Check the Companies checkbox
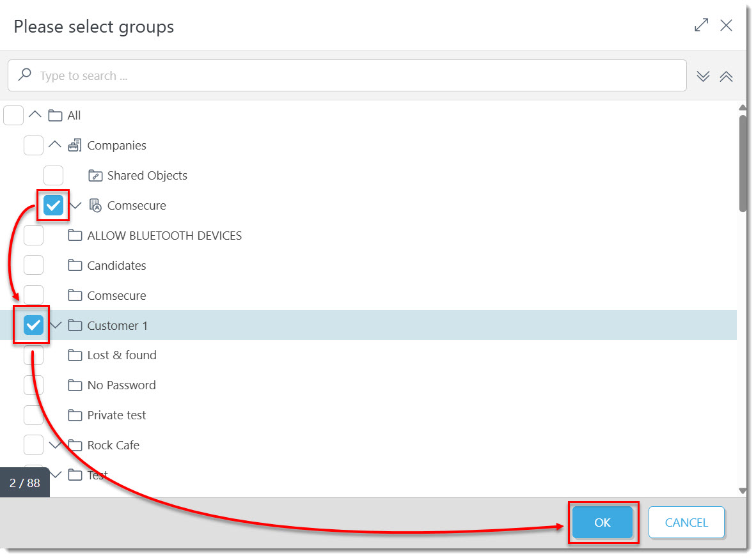 click(x=33, y=146)
